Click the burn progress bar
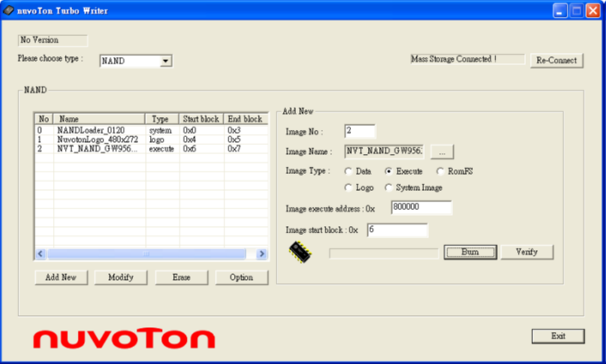The image size is (606, 364). 384,253
